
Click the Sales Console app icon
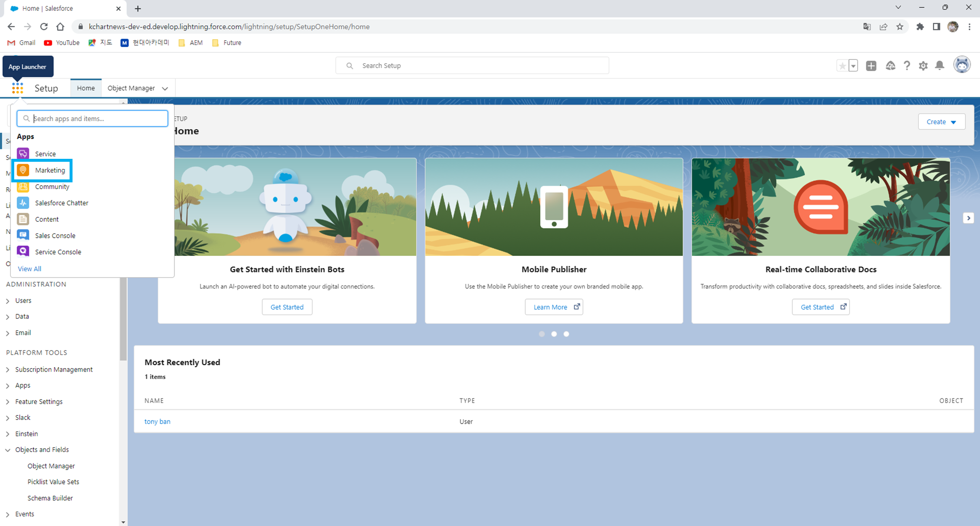pyautogui.click(x=23, y=235)
